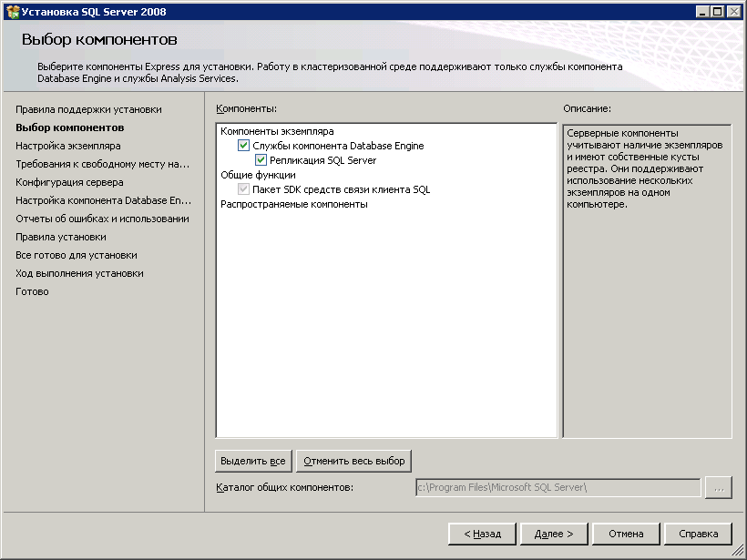Minimize the installer window
This screenshot has width=747, height=560.
(704, 11)
